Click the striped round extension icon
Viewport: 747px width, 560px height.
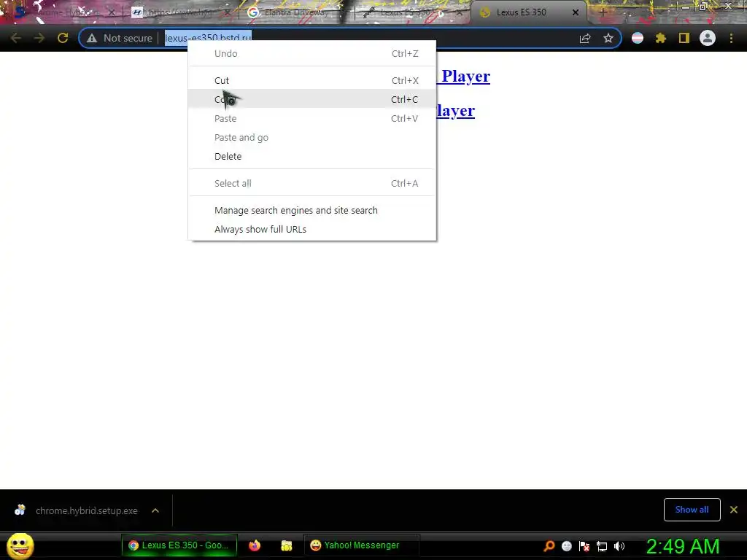pos(638,38)
